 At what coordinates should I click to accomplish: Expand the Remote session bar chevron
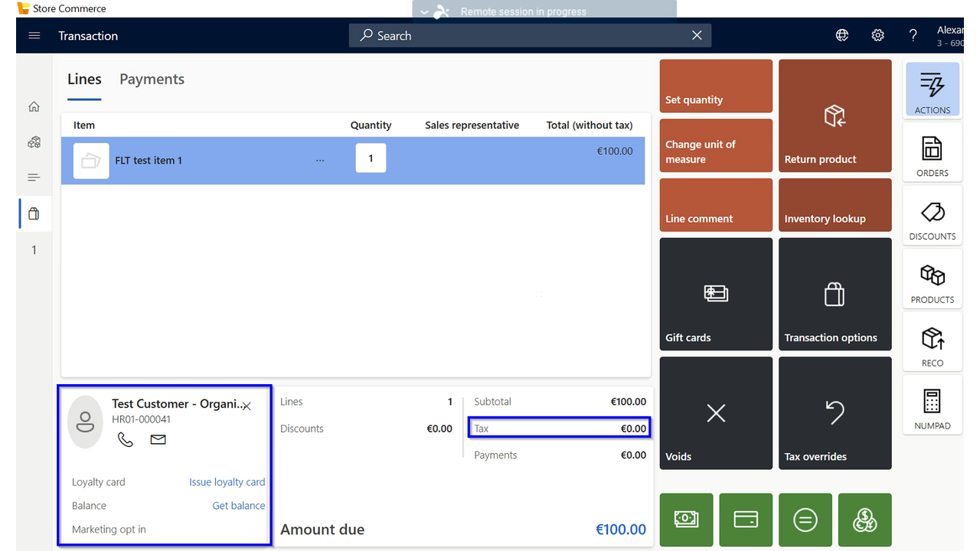[425, 12]
